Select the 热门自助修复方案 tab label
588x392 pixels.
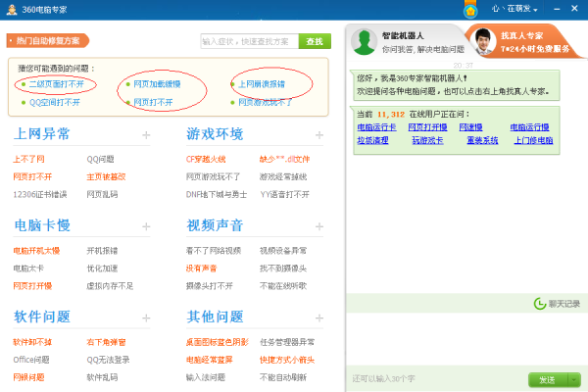(x=48, y=41)
